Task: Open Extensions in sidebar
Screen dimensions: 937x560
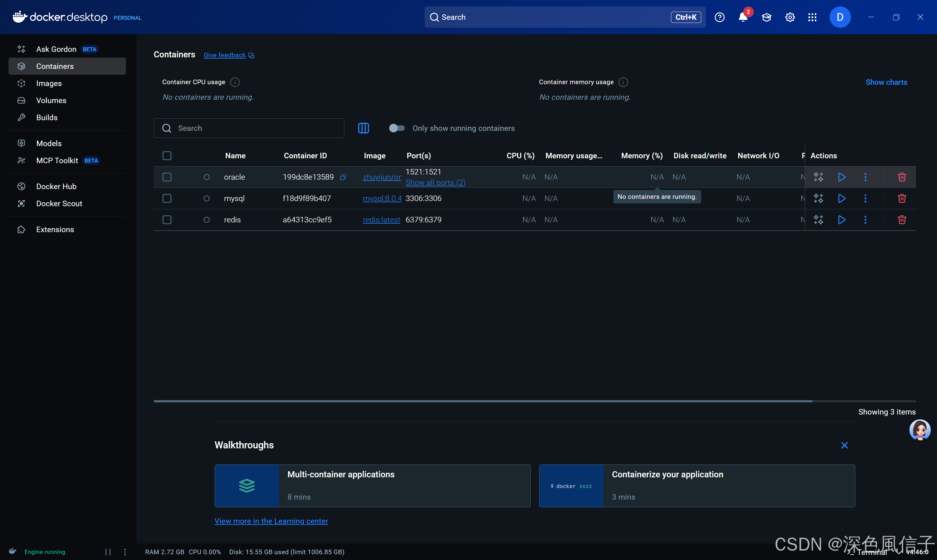Action: tap(67, 229)
